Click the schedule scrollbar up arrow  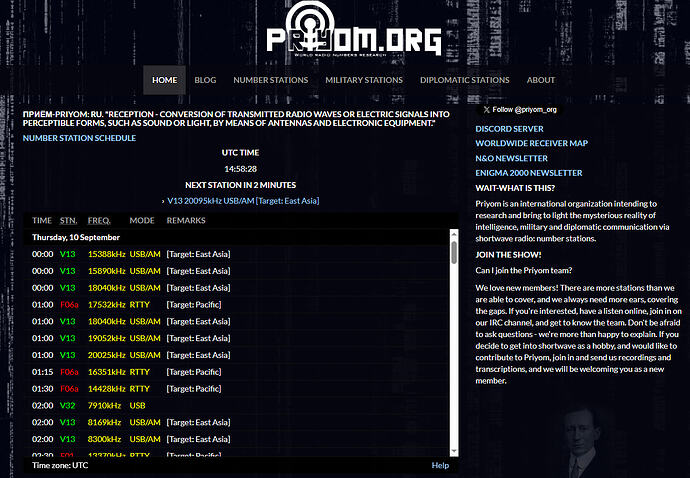click(454, 234)
